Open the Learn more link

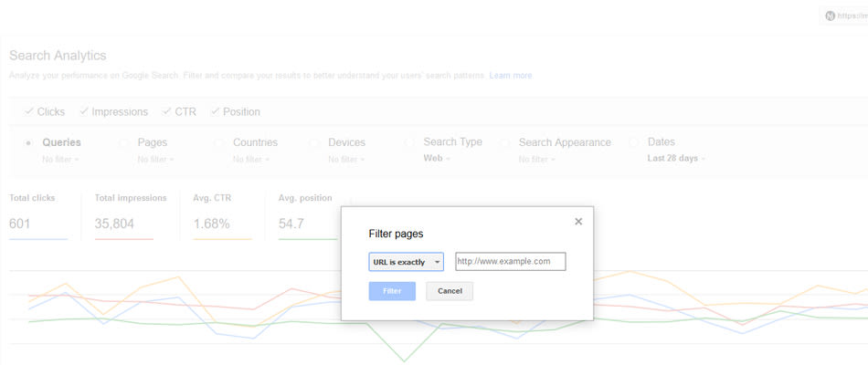pos(511,75)
